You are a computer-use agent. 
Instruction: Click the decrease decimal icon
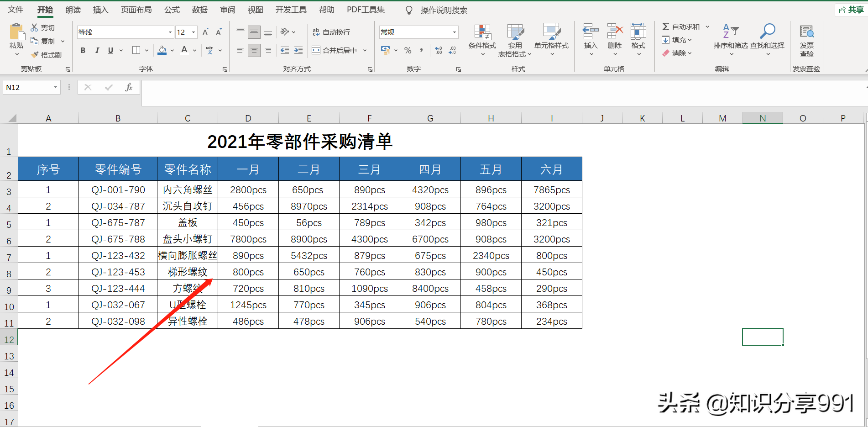[x=452, y=50]
